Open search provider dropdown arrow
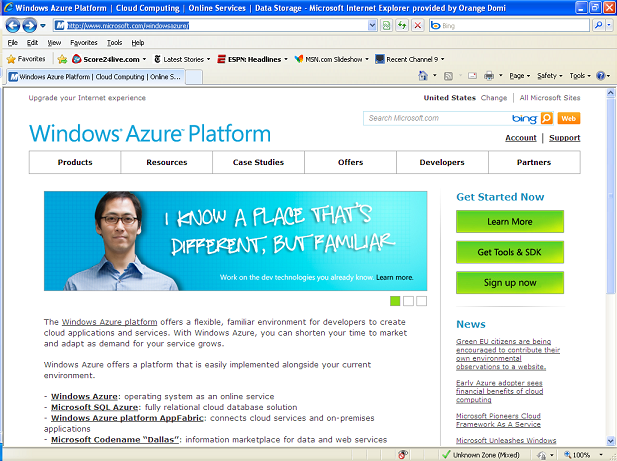 pos(609,26)
